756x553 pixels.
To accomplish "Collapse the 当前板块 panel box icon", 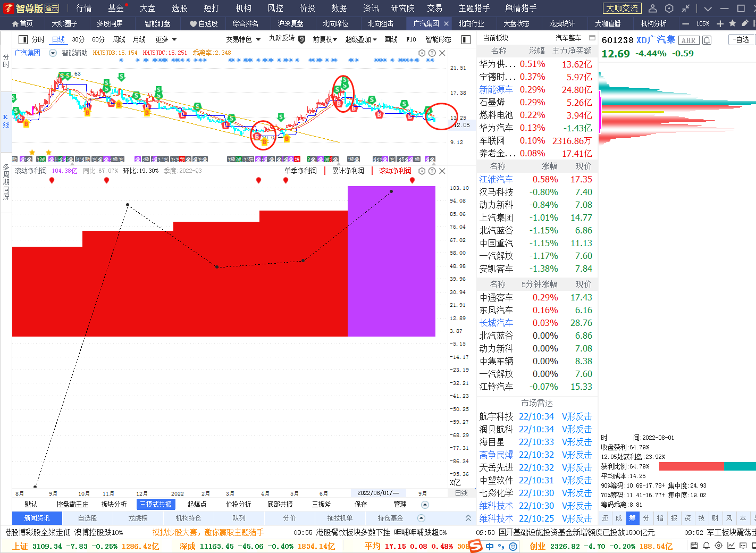I will tap(592, 38).
